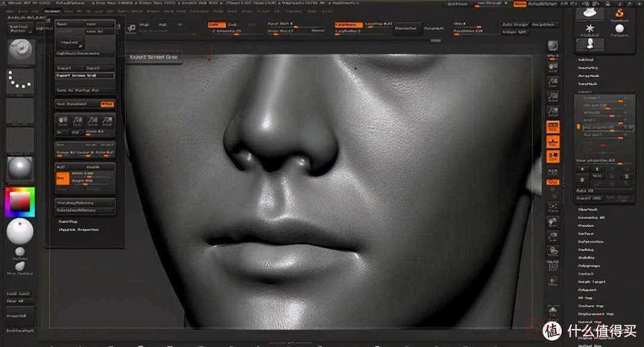Click the large white sphere with red dot

pos(20,231)
